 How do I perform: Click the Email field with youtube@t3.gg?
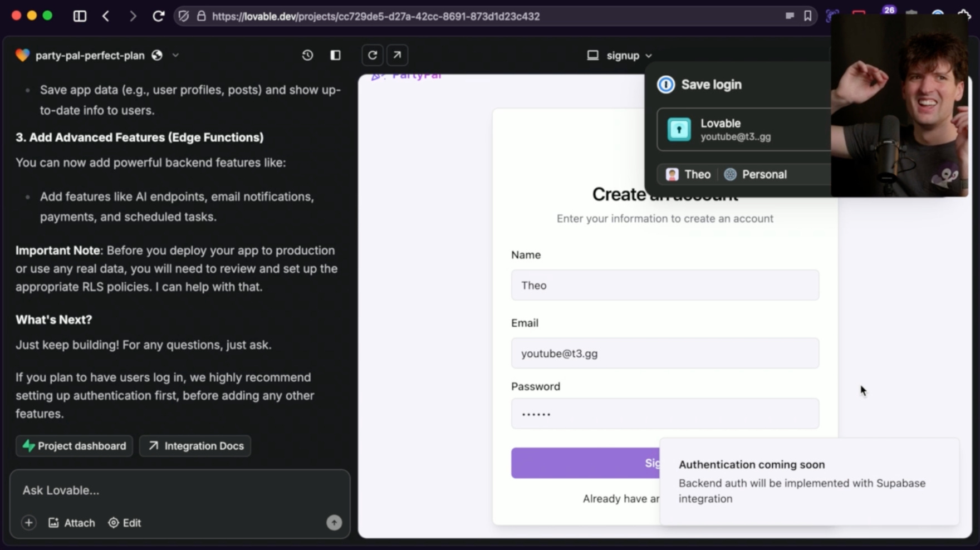pos(665,353)
